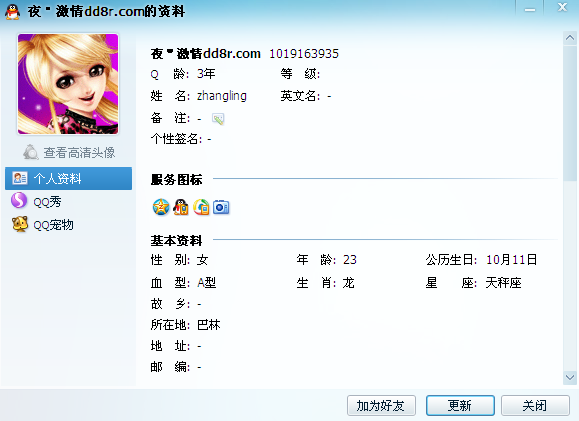
Task: Click the 加为好友 button
Action: pyautogui.click(x=381, y=405)
